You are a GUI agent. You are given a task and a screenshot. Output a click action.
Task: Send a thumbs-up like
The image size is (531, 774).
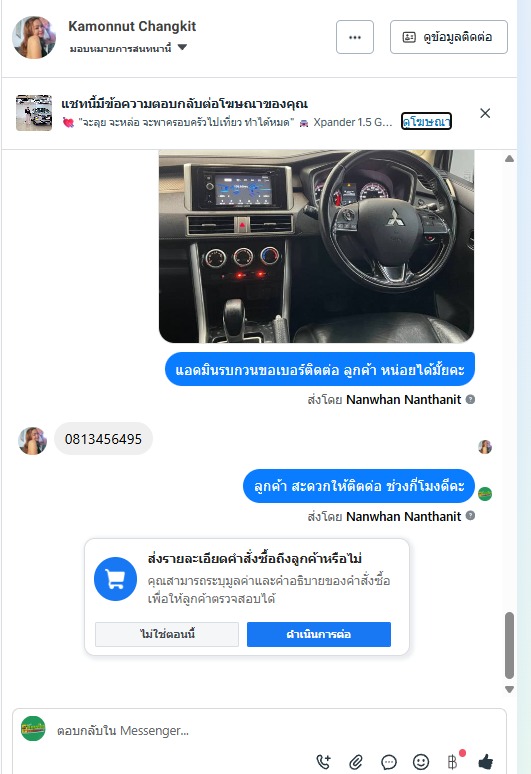[x=486, y=761]
